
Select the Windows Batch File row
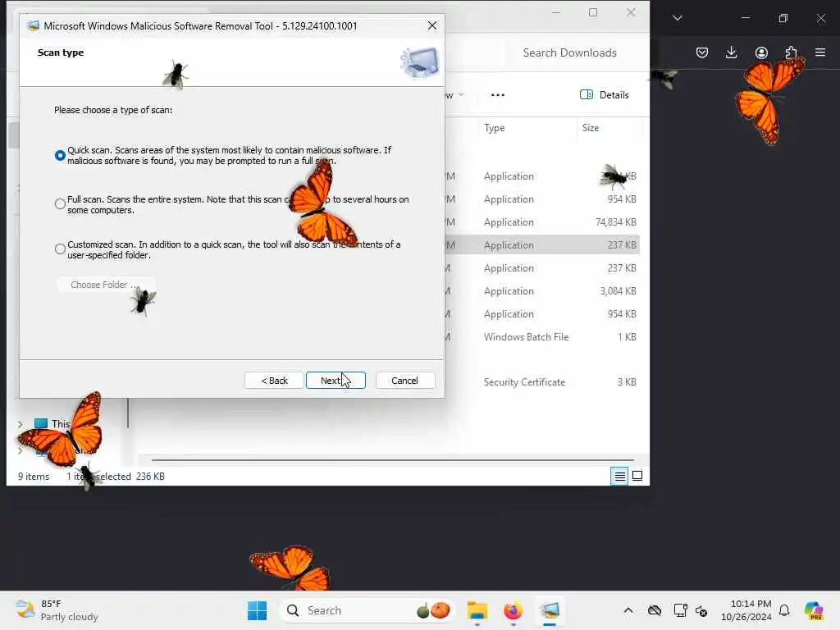pyautogui.click(x=543, y=337)
